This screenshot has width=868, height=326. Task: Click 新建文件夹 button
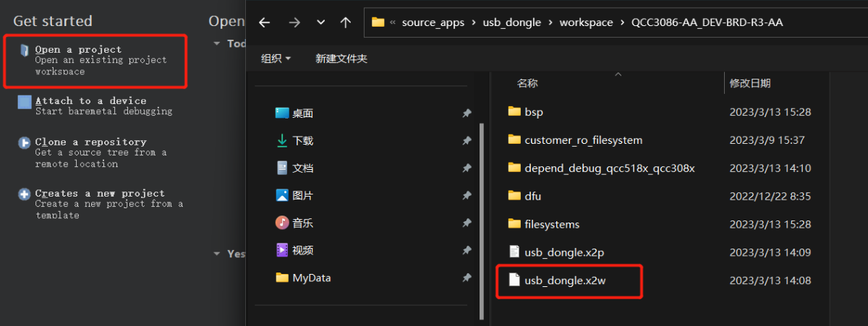(341, 59)
